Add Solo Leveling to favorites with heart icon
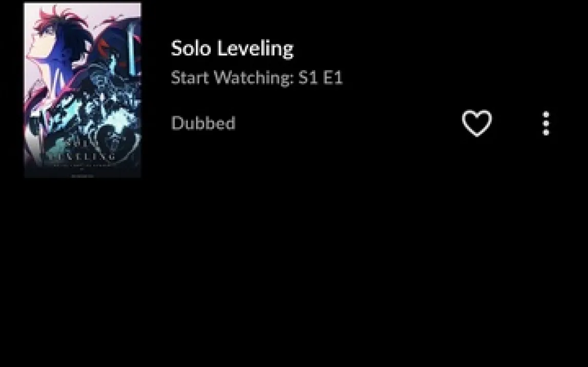 coord(477,123)
